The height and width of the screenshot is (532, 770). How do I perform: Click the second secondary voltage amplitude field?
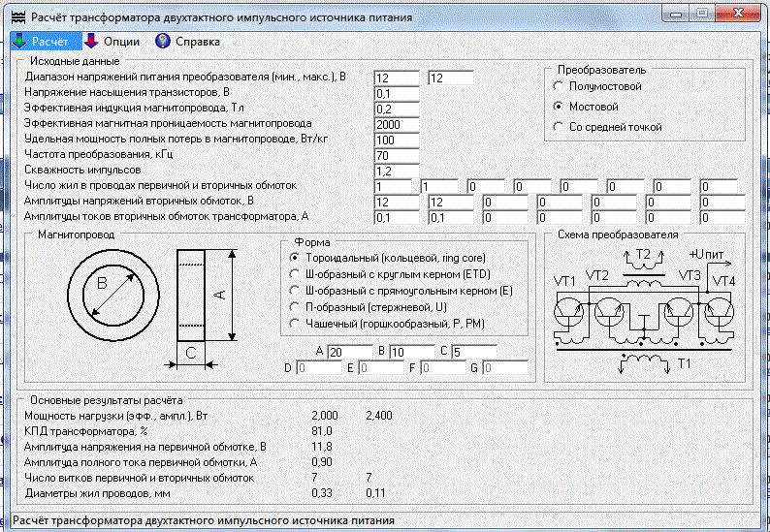451,203
